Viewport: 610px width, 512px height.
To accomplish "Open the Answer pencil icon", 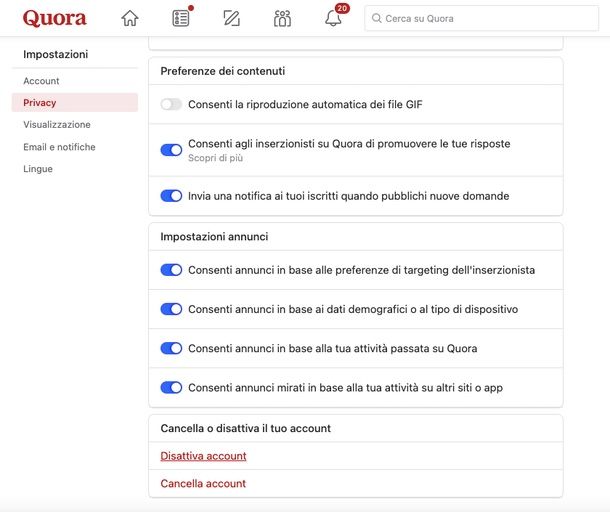I will [x=232, y=18].
